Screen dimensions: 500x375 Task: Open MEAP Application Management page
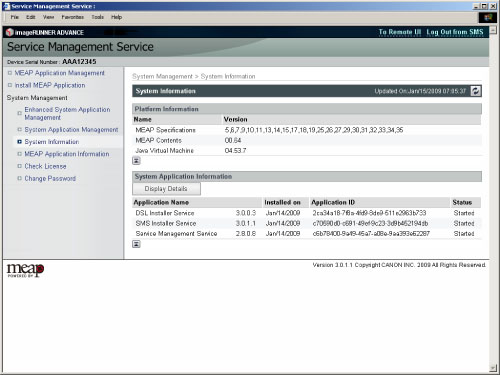click(60, 73)
